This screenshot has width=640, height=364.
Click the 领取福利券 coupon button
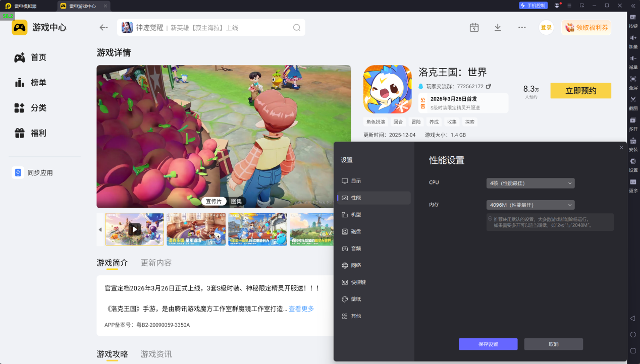(x=586, y=27)
